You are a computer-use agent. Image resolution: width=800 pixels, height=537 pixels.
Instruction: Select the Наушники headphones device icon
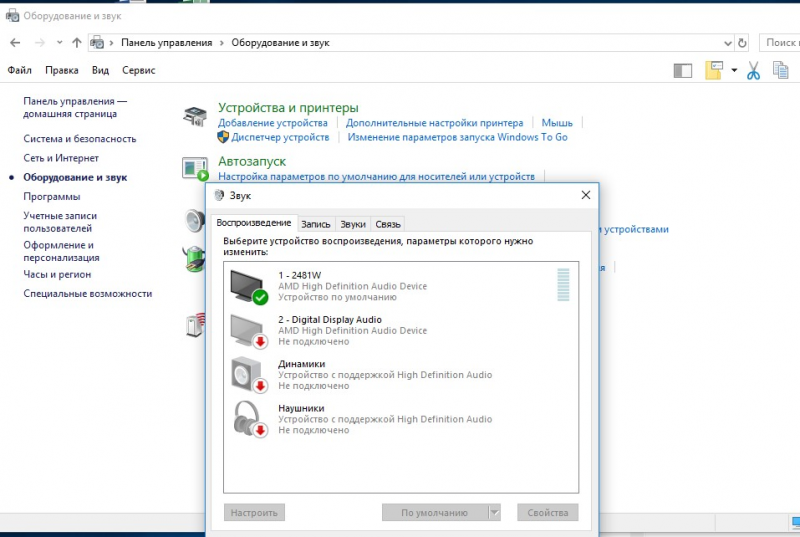[x=249, y=419]
